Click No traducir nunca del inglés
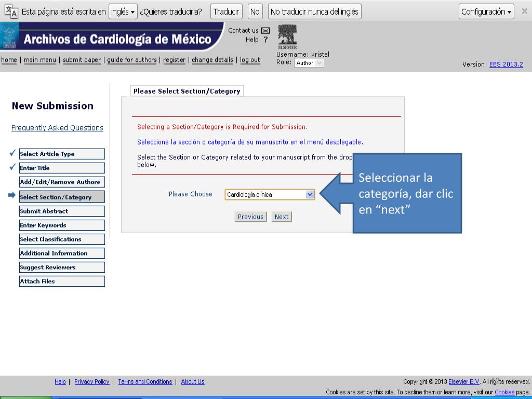The height and width of the screenshot is (399, 532). coord(314,11)
